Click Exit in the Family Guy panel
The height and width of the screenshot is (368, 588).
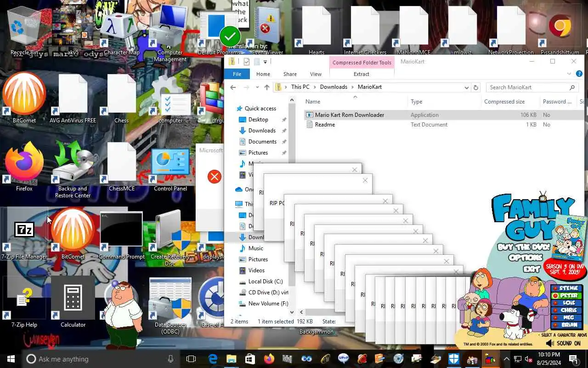click(x=531, y=269)
